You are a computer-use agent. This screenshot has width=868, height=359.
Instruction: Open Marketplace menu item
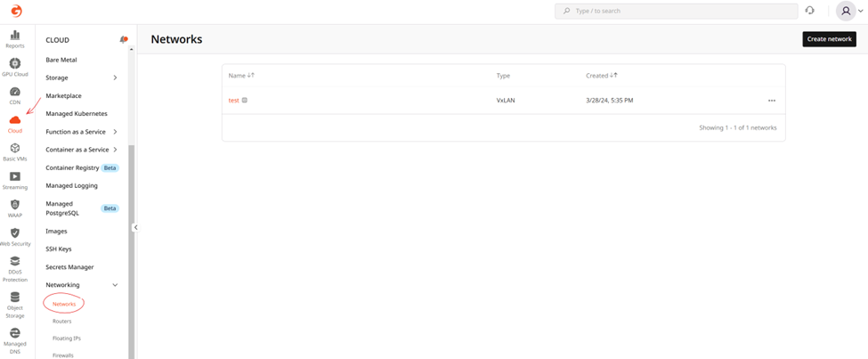click(x=64, y=96)
